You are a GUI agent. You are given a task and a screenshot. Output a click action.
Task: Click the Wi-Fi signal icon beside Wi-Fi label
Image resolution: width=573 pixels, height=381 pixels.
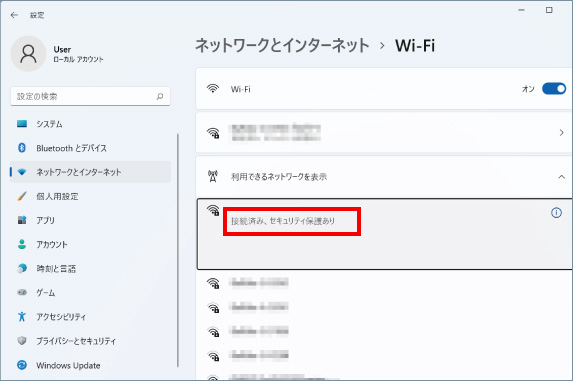(x=213, y=89)
